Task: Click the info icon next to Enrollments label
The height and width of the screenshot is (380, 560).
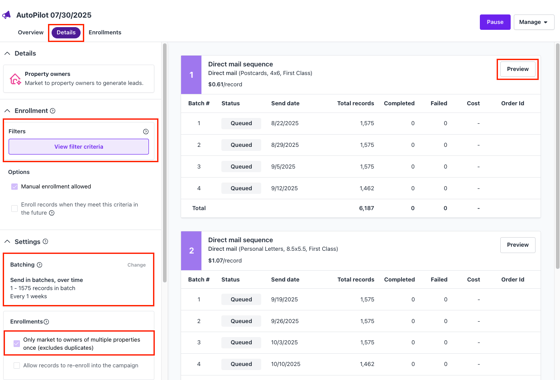Action: coord(46,322)
